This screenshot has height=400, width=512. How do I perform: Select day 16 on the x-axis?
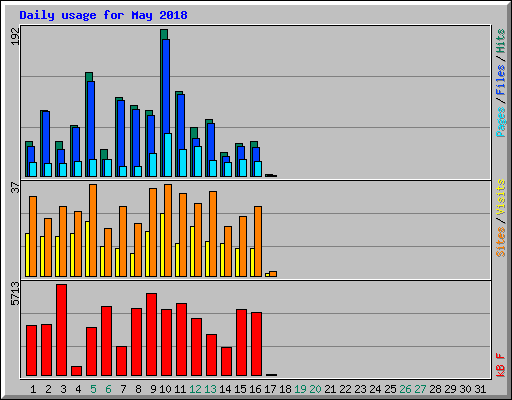pos(255,389)
